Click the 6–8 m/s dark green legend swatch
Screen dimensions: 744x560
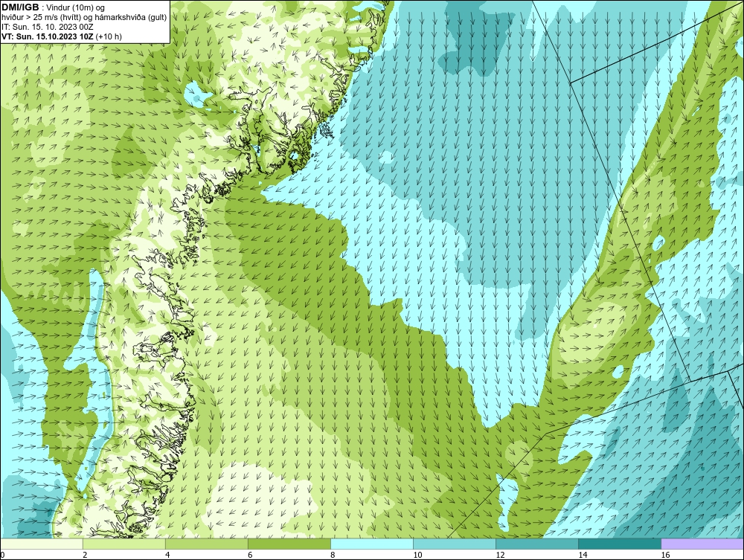click(x=289, y=544)
